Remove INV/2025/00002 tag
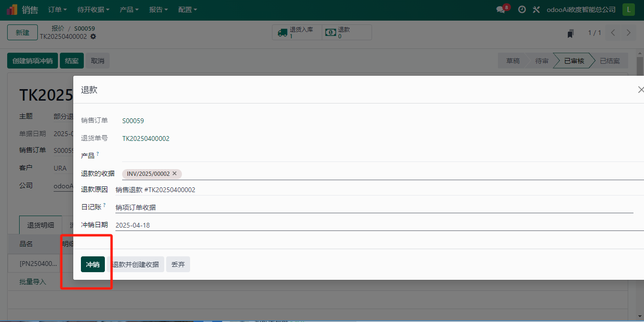The width and height of the screenshot is (644, 322). [x=175, y=173]
